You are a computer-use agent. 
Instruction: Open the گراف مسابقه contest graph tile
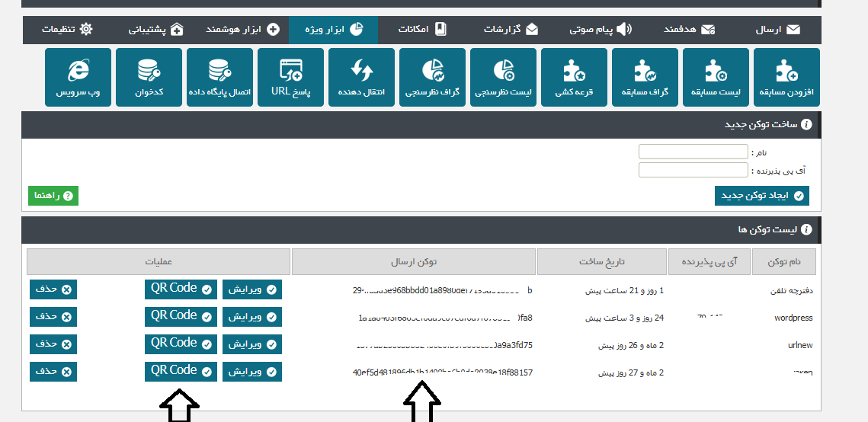645,77
